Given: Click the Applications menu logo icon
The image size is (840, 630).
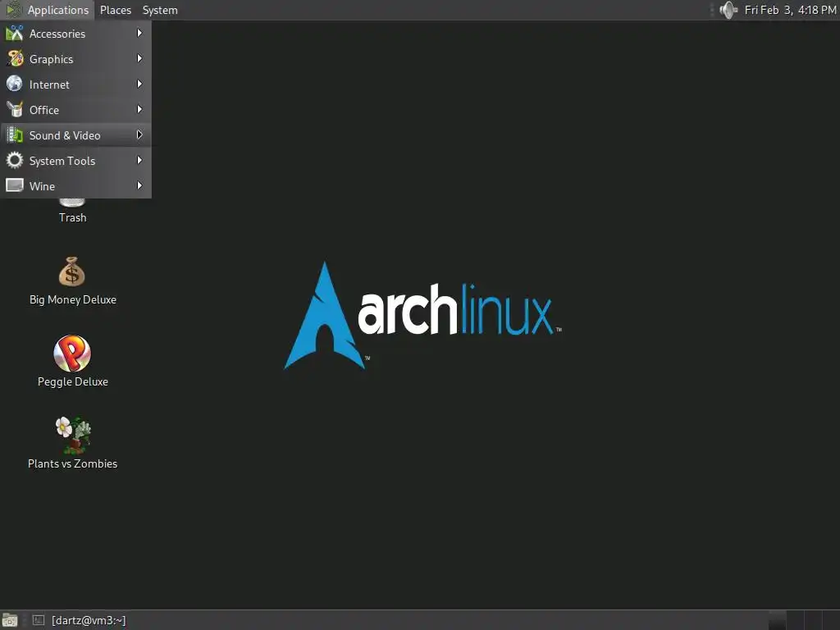Looking at the screenshot, I should pos(13,10).
